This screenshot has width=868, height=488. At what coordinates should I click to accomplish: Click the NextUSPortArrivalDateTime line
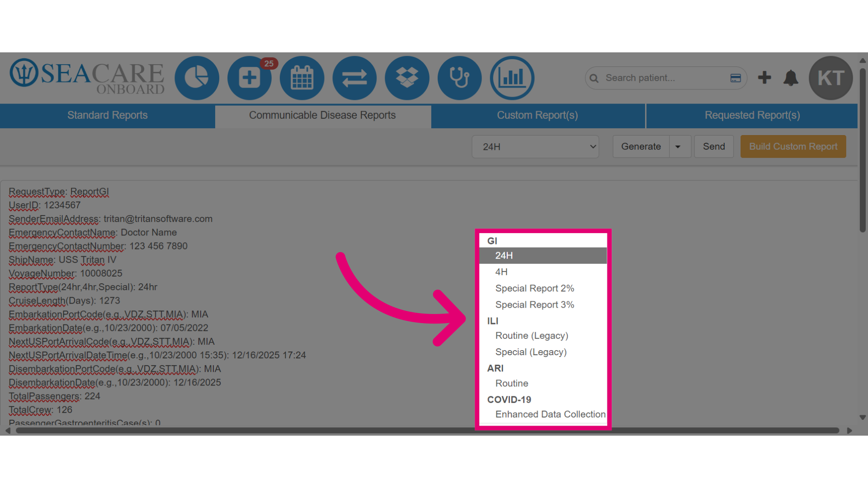(157, 355)
